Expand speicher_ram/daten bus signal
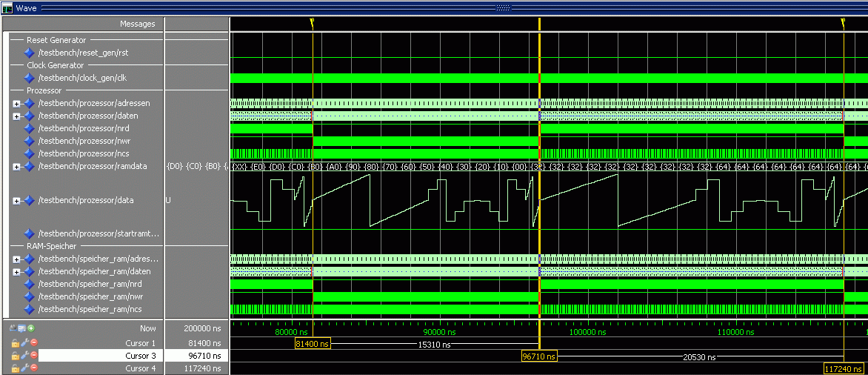The width and height of the screenshot is (868, 375). click(16, 272)
